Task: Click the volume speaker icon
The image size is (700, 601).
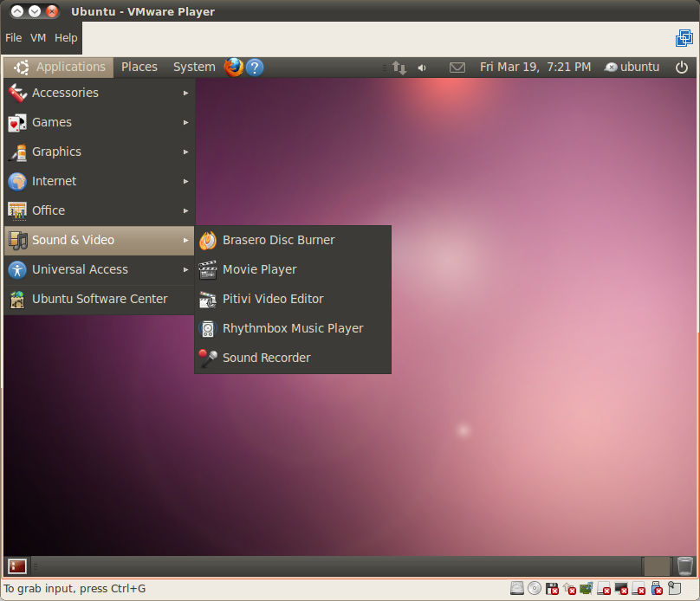Action: coord(422,67)
